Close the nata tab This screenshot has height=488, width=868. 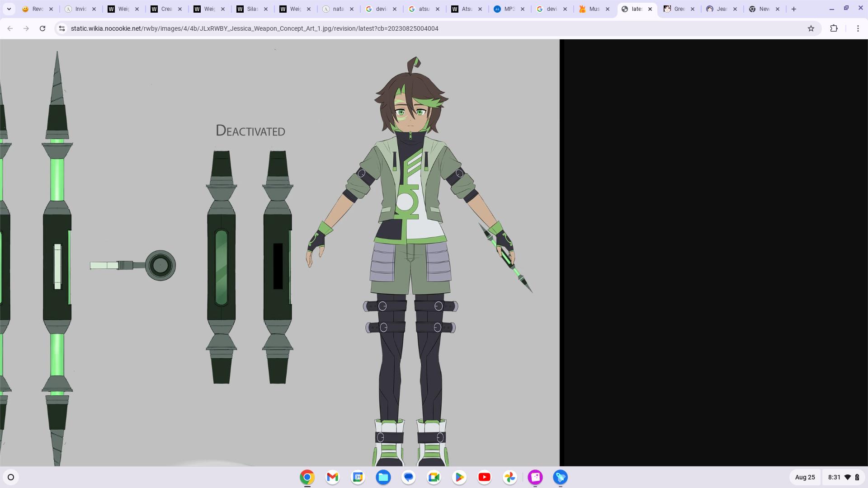tap(352, 9)
